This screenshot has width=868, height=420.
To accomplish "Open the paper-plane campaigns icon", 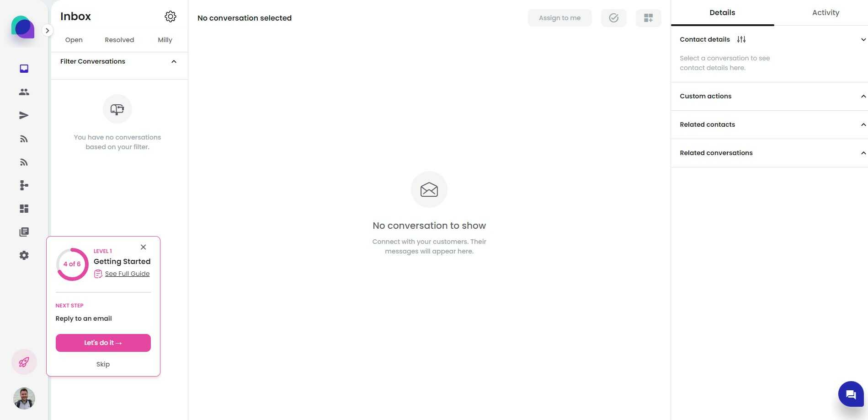I will (24, 115).
